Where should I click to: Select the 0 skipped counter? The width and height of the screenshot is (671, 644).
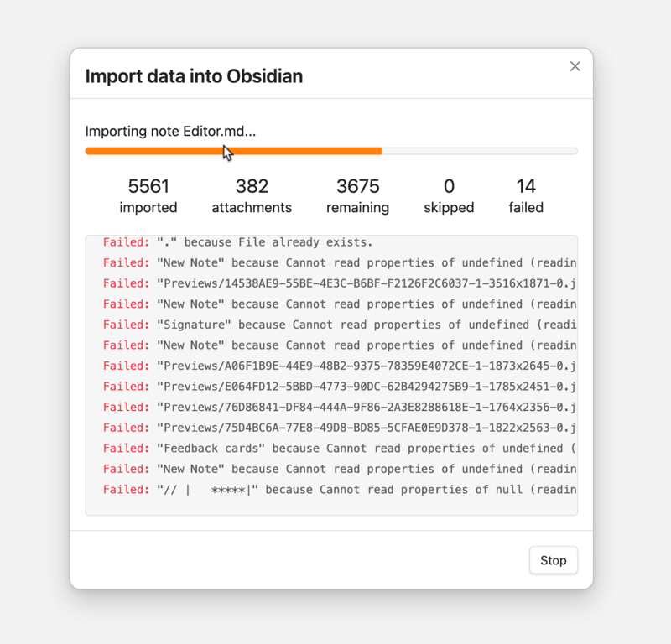[449, 196]
